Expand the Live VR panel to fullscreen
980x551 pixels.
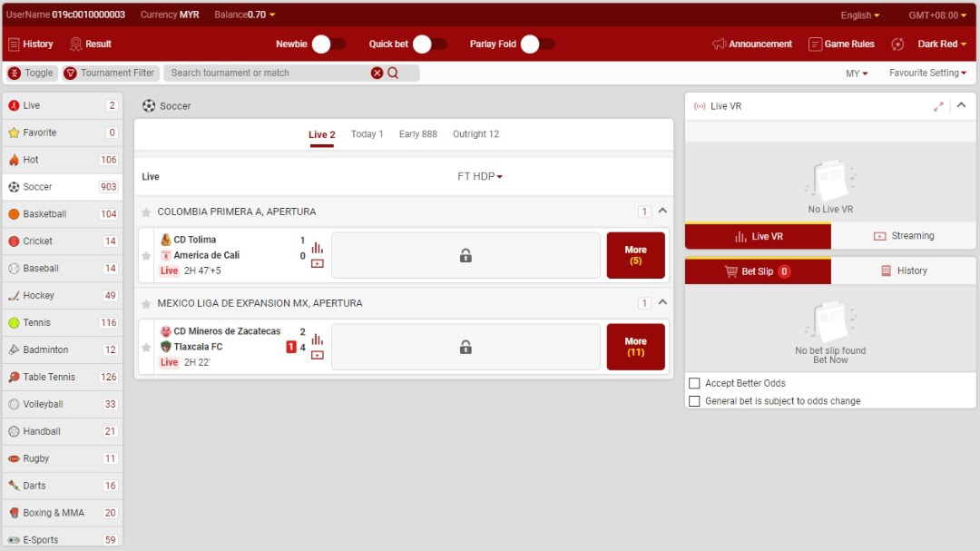[x=938, y=106]
